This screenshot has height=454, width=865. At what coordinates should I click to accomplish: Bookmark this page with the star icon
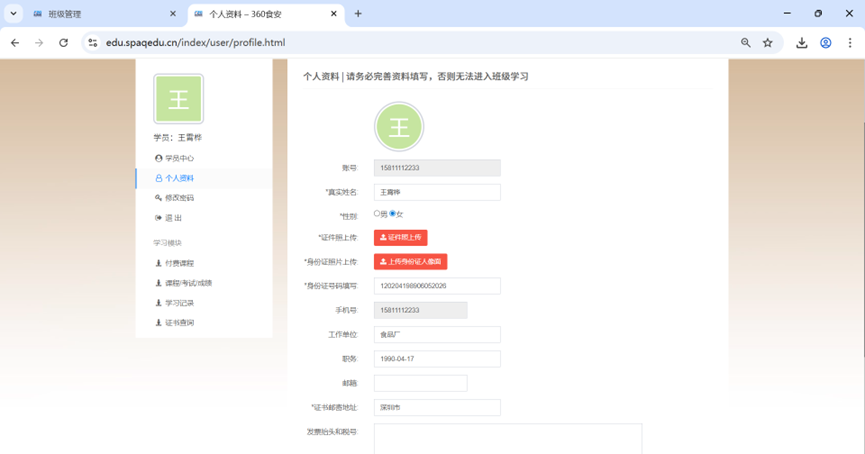click(768, 43)
